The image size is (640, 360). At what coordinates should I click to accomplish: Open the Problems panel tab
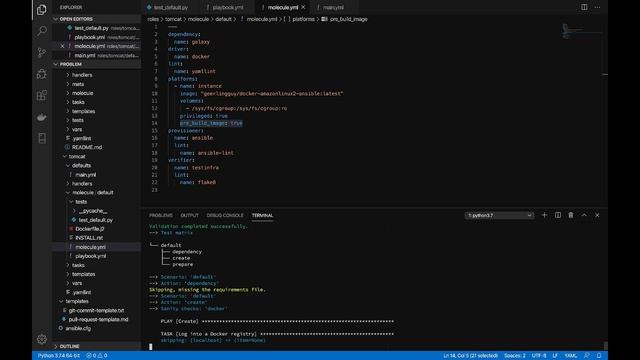pos(161,215)
